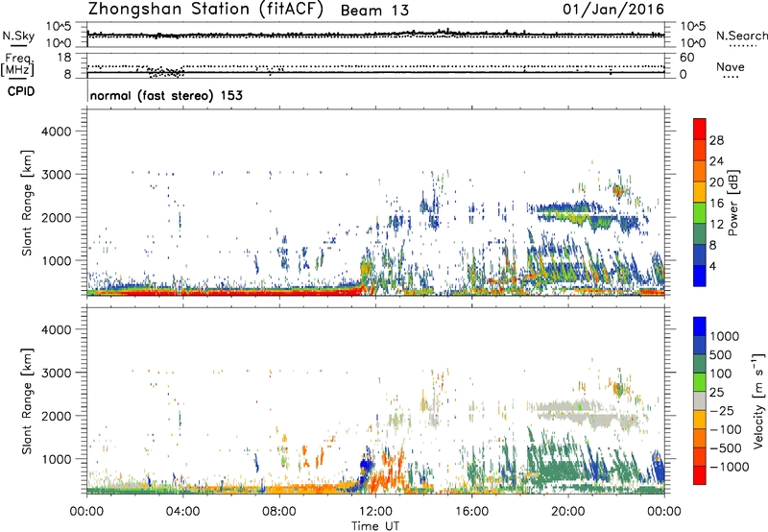Viewport: 768px width, 532px height.
Task: Click the "Beam 13" label
Action: pos(374,11)
